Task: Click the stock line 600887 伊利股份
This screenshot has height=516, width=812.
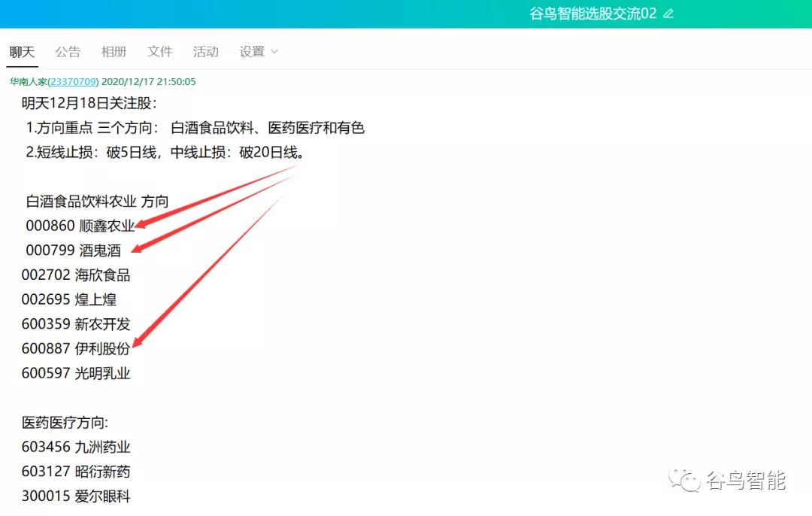Action: (75, 349)
